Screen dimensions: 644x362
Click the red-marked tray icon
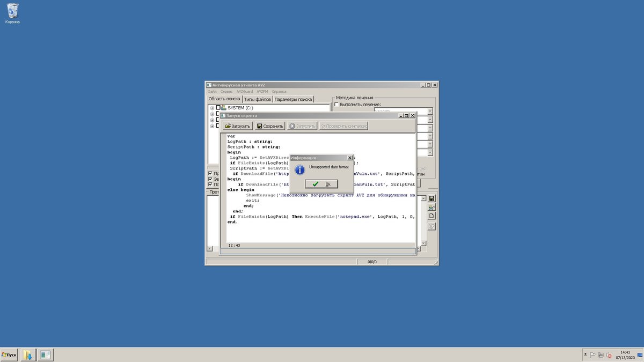(x=609, y=355)
